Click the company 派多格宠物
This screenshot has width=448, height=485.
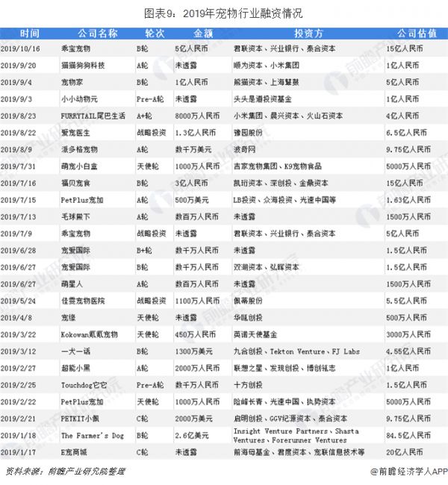click(79, 150)
